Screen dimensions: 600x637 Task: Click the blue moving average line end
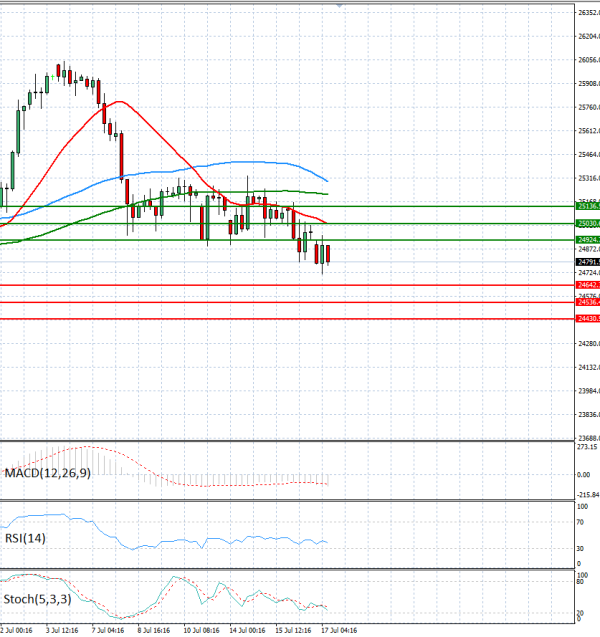[x=327, y=180]
